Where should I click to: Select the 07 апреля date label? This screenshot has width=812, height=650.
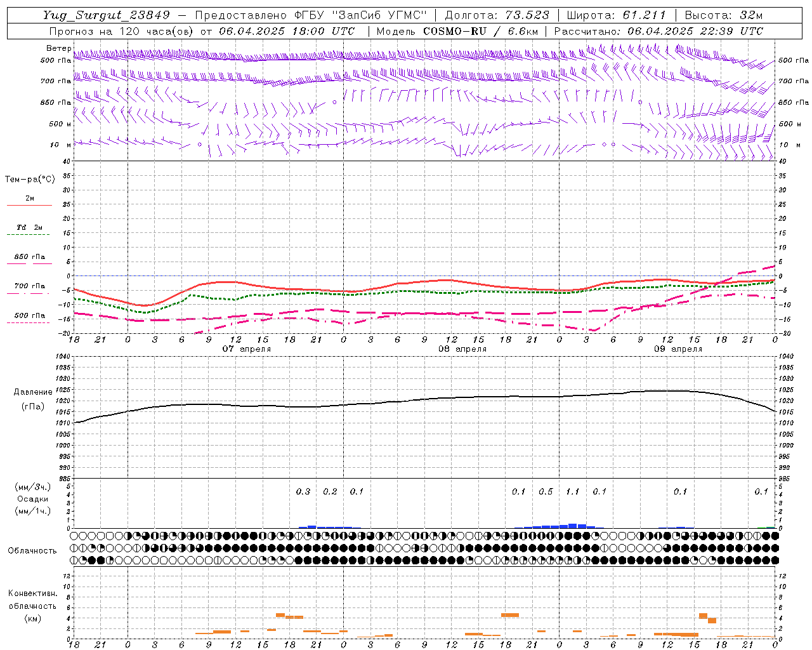(247, 349)
